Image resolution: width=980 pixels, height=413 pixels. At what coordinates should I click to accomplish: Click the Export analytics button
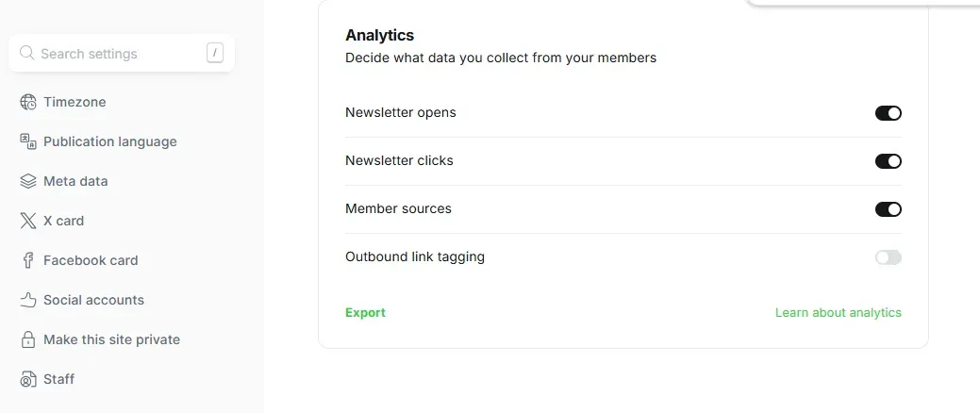click(365, 312)
